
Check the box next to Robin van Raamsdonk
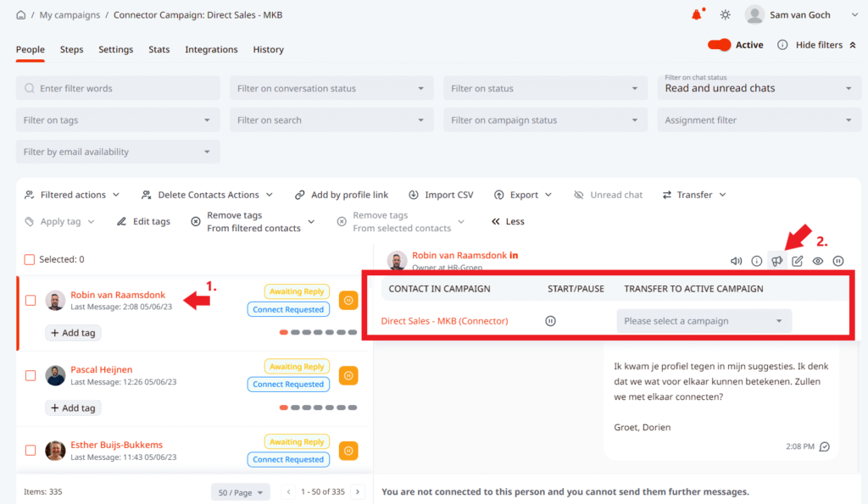coord(31,300)
